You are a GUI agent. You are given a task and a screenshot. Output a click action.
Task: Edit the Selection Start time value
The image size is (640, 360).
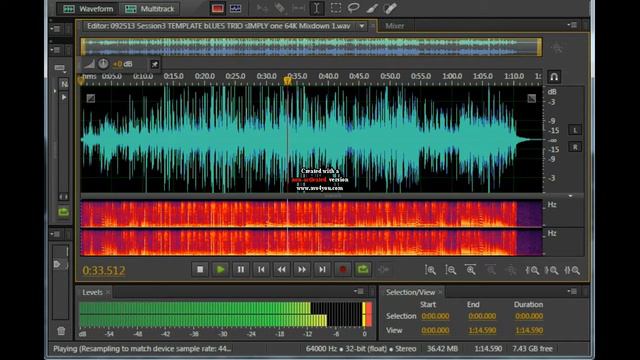tap(435, 316)
